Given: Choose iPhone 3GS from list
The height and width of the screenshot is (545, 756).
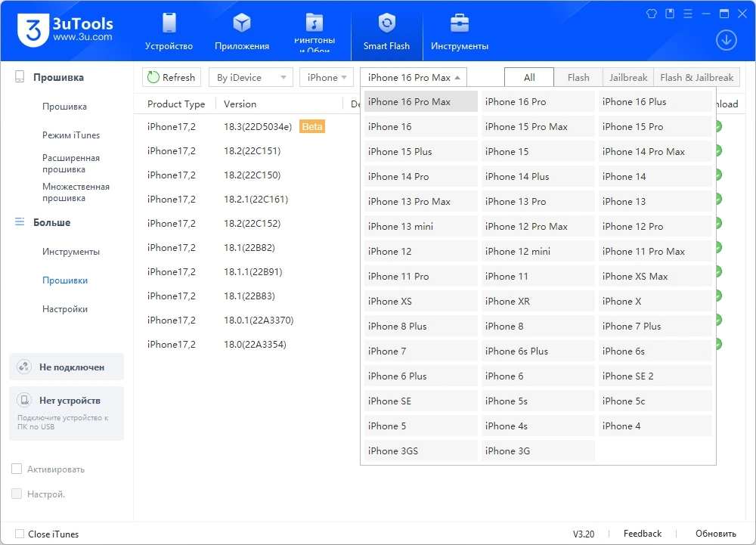Looking at the screenshot, I should (x=420, y=451).
